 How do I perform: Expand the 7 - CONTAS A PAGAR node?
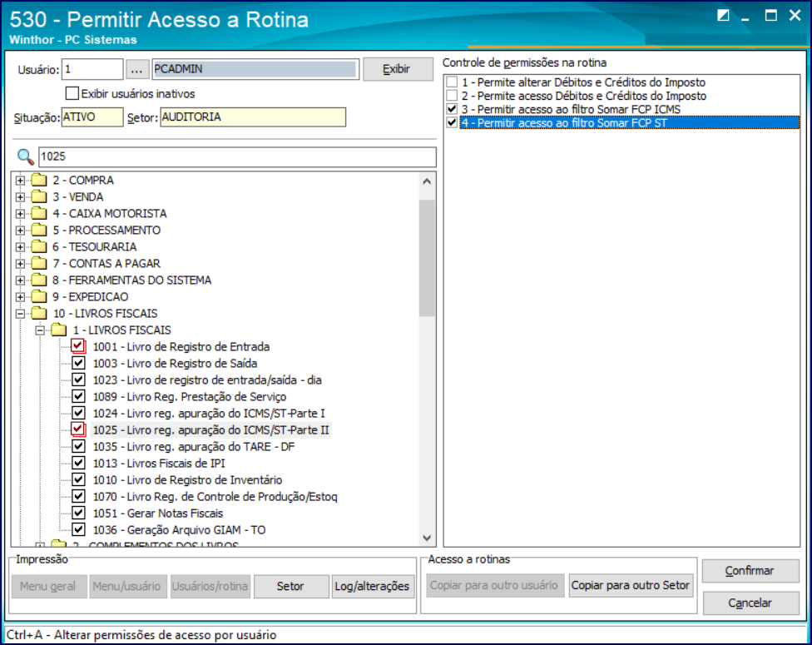coord(20,264)
